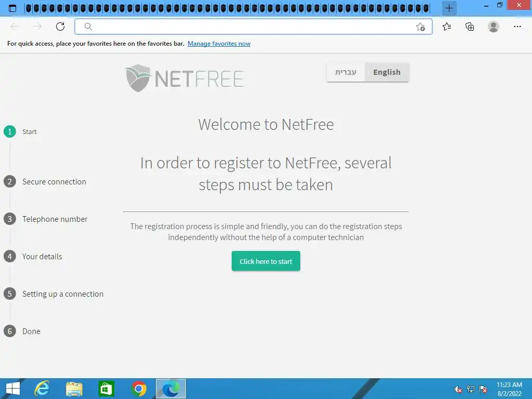This screenshot has width=532, height=399.
Task: Launch Google Chrome from taskbar
Action: pyautogui.click(x=139, y=389)
